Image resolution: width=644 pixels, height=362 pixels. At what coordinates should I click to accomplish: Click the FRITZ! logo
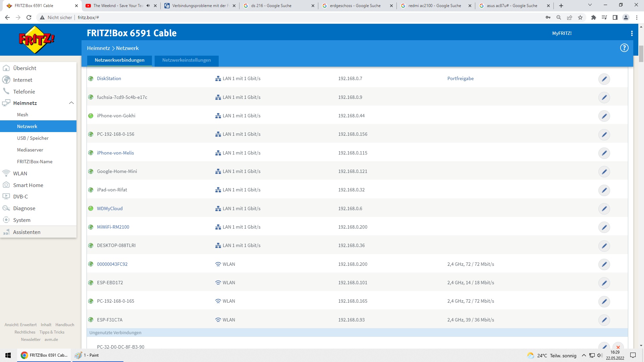tap(36, 40)
